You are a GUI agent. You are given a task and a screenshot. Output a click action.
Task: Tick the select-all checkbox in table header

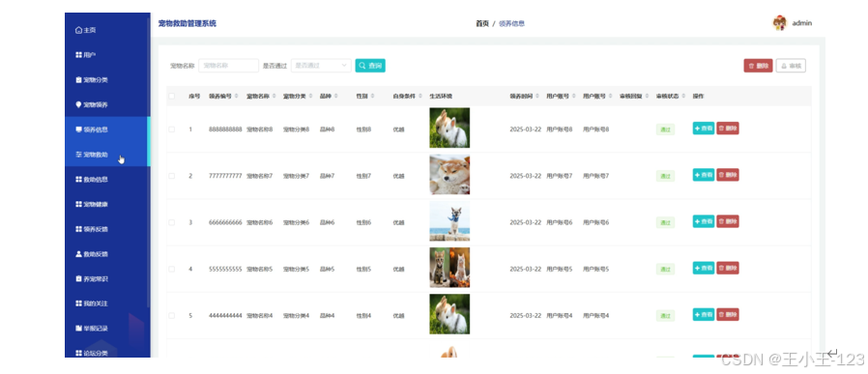(172, 97)
